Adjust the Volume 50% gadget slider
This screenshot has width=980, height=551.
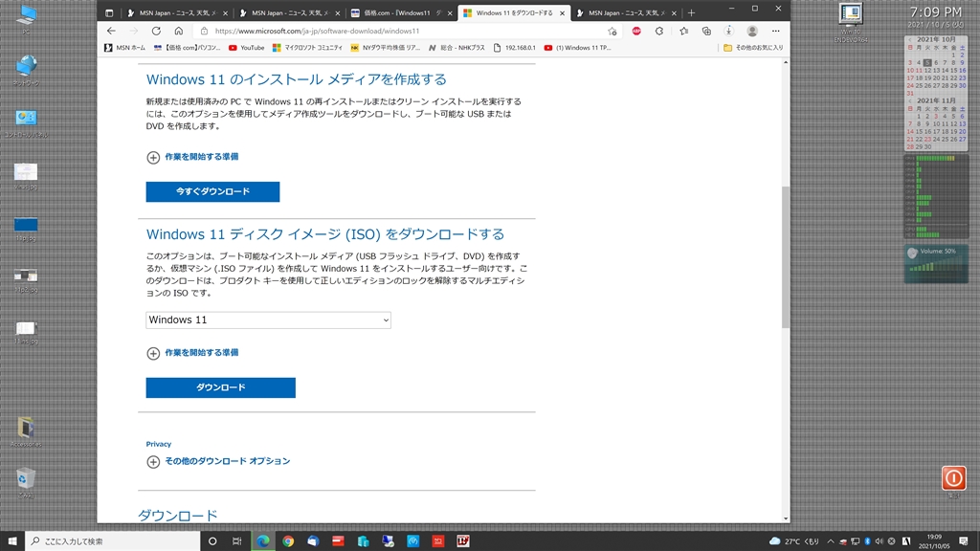[x=936, y=264]
